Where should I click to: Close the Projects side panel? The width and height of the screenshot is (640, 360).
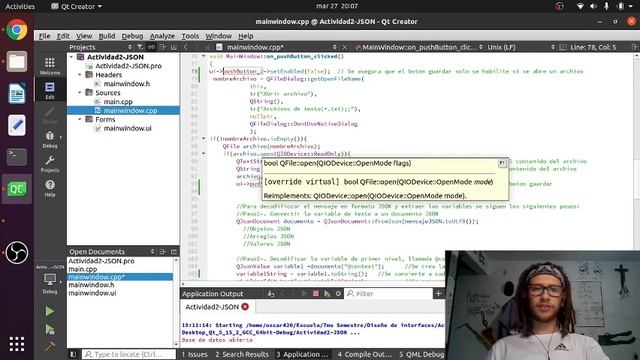174,47
